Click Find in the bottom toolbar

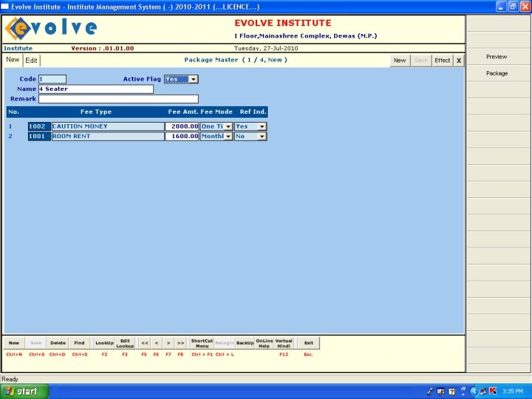[79, 343]
